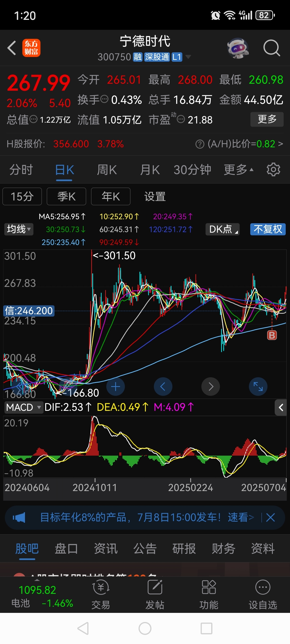Tap the 换手 info icon

(104, 99)
